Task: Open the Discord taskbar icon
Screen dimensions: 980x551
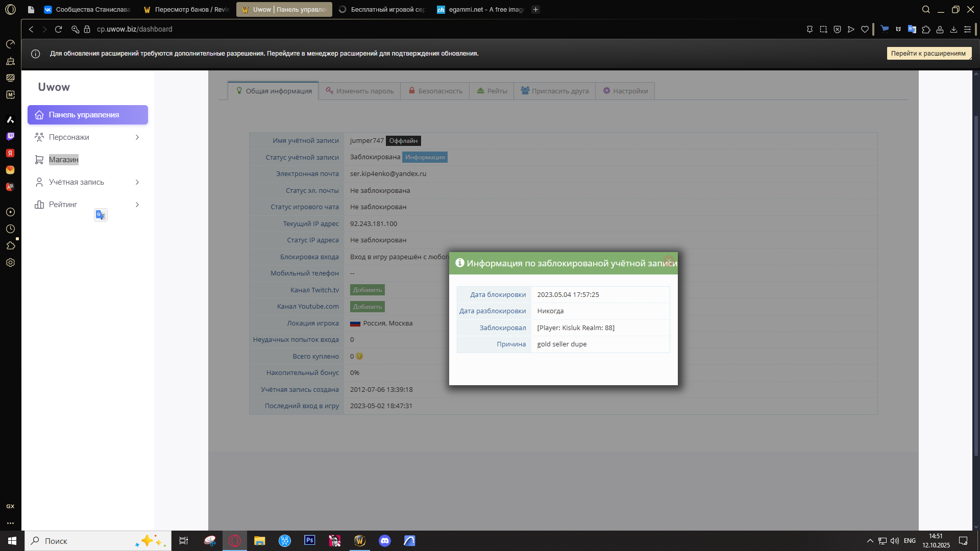Action: (385, 541)
